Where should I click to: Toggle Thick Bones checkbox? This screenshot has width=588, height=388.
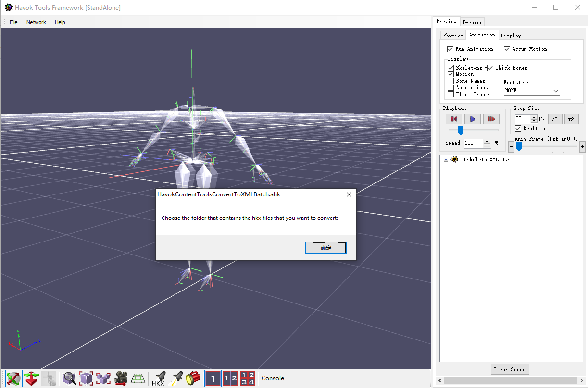pyautogui.click(x=490, y=68)
